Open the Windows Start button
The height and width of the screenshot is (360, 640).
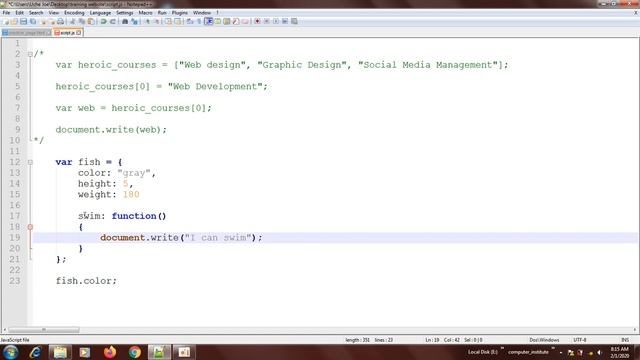click(x=11, y=352)
